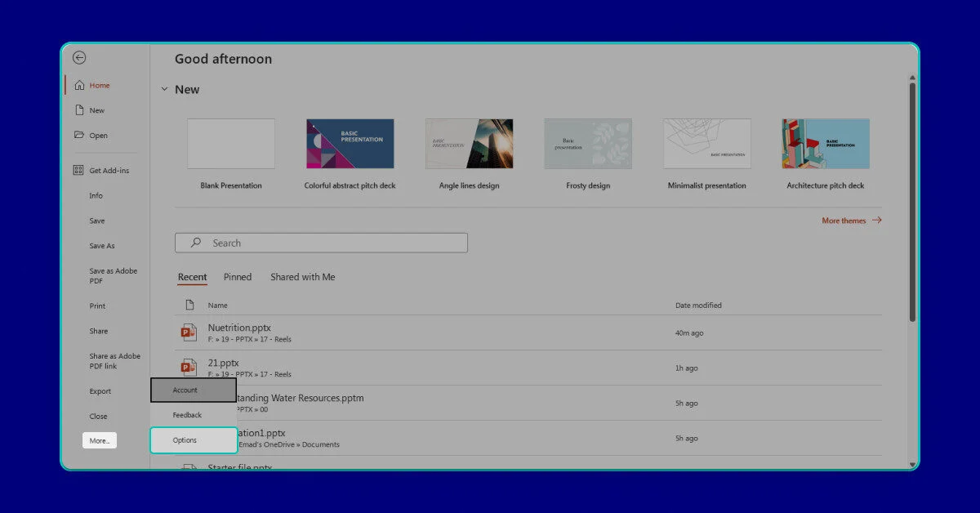Choose Account in the popup menu

point(194,390)
